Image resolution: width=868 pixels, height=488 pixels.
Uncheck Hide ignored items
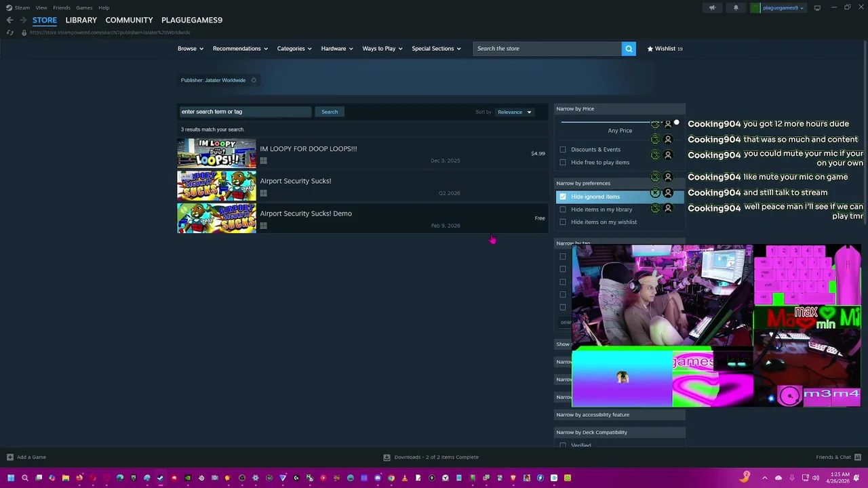pos(563,197)
